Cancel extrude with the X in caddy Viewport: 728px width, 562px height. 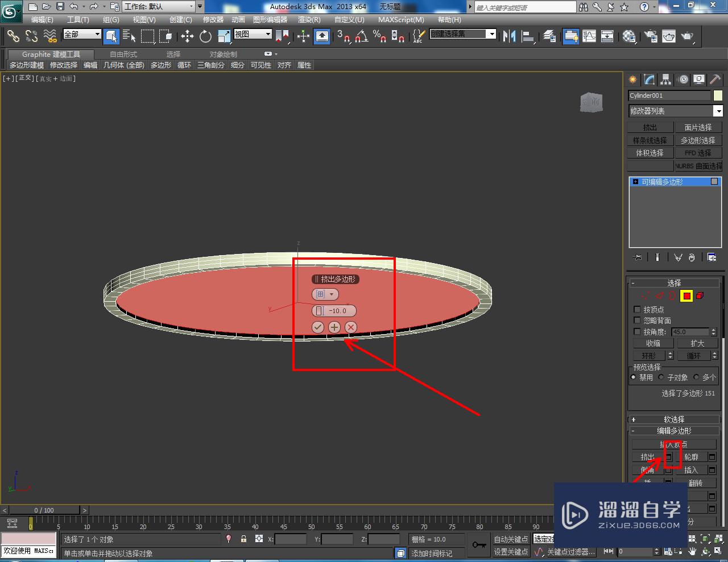point(351,327)
